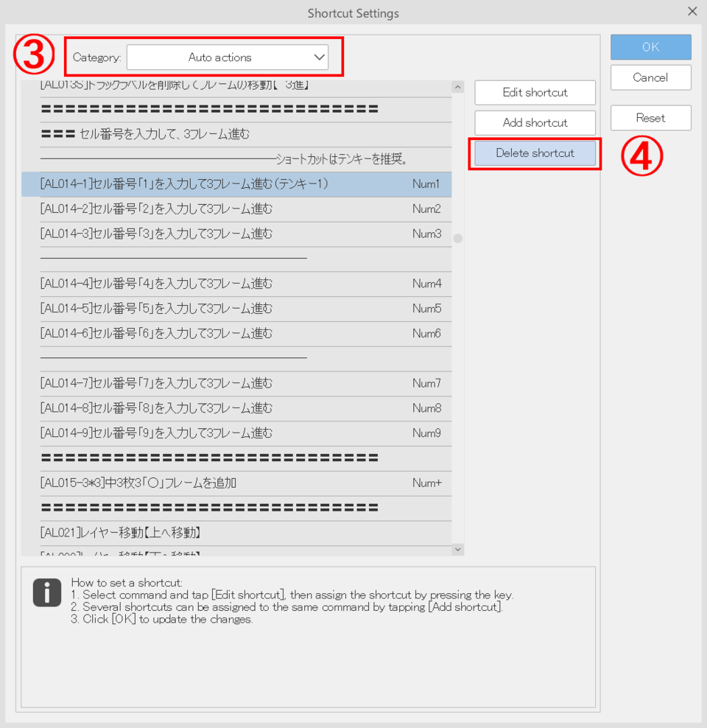Select the [AL014-3] row with Num3 shortcut
The image size is (707, 728).
236,234
